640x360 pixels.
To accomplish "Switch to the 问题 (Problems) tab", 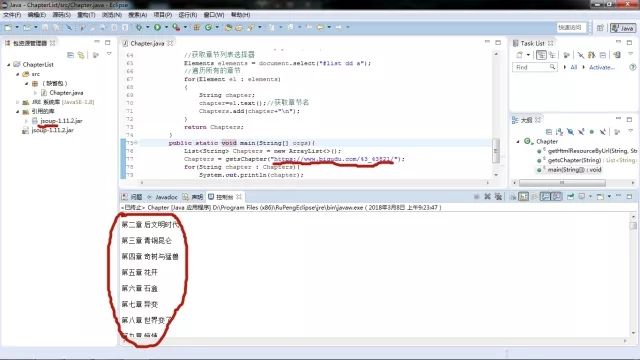I will click(132, 197).
